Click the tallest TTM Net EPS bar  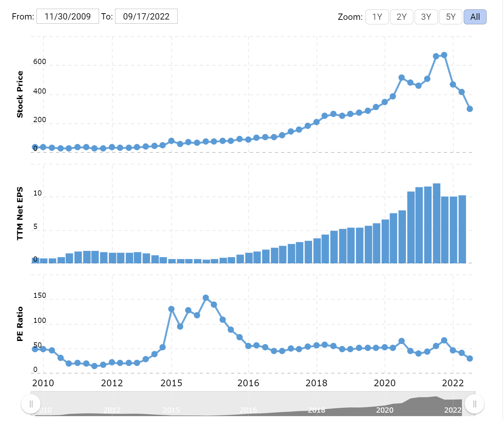pos(437,223)
